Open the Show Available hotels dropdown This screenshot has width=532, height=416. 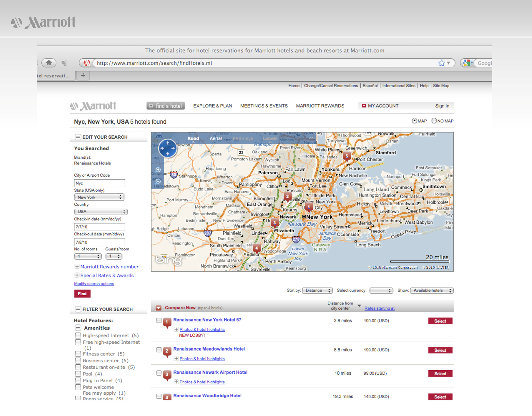pos(432,291)
